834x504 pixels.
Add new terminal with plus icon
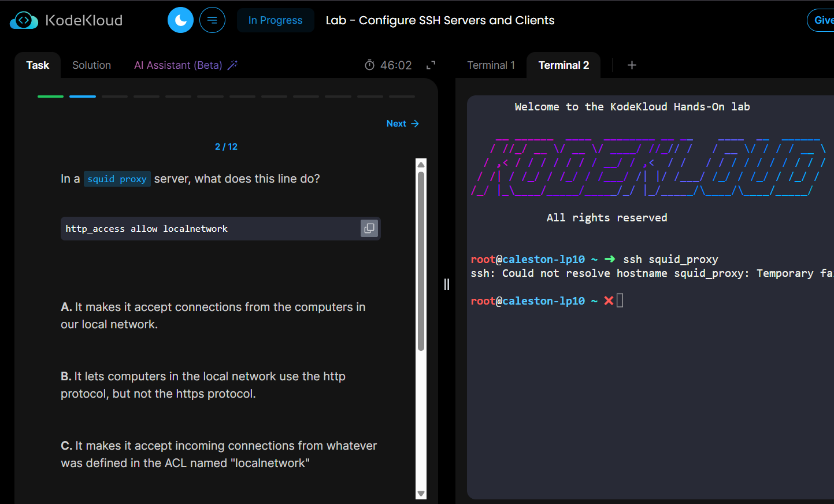click(x=632, y=65)
